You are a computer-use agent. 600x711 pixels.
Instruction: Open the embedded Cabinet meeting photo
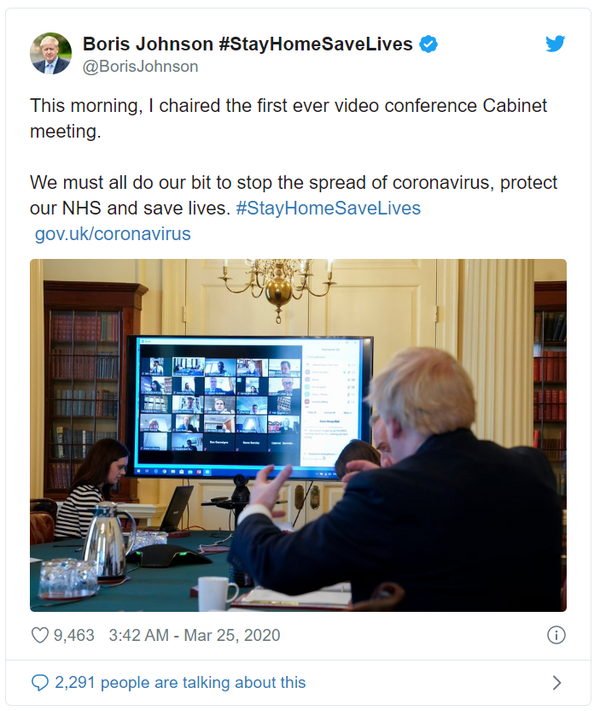pyautogui.click(x=298, y=435)
